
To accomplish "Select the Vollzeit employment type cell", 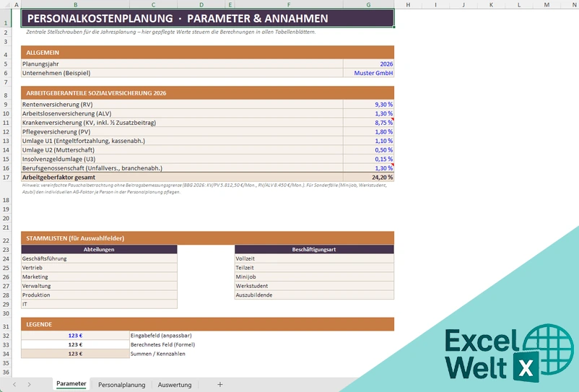I will point(314,258).
